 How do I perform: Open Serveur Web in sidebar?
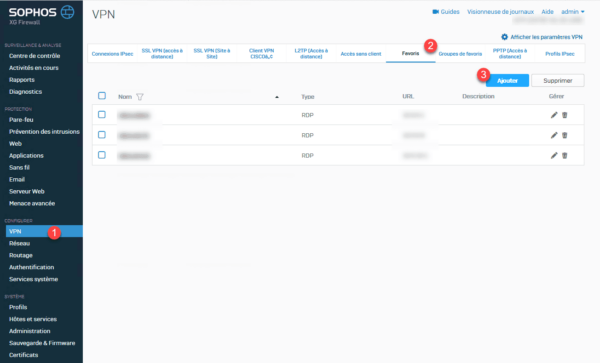click(26, 191)
